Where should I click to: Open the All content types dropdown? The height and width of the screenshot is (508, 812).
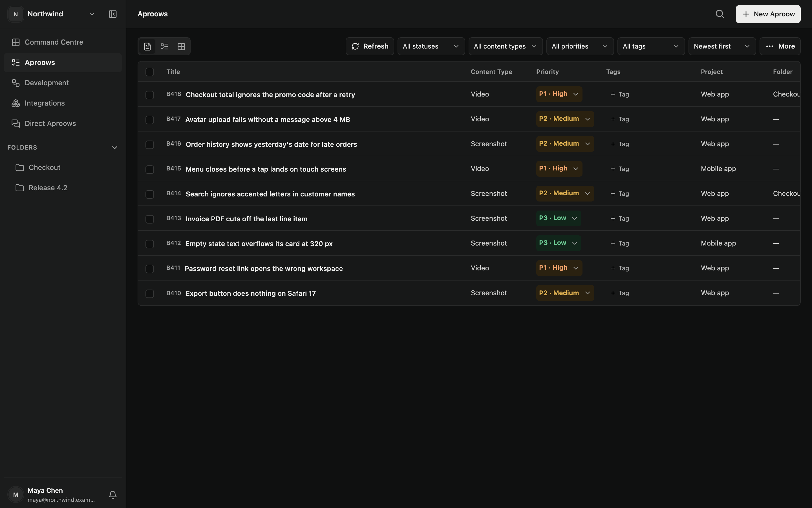coord(506,46)
